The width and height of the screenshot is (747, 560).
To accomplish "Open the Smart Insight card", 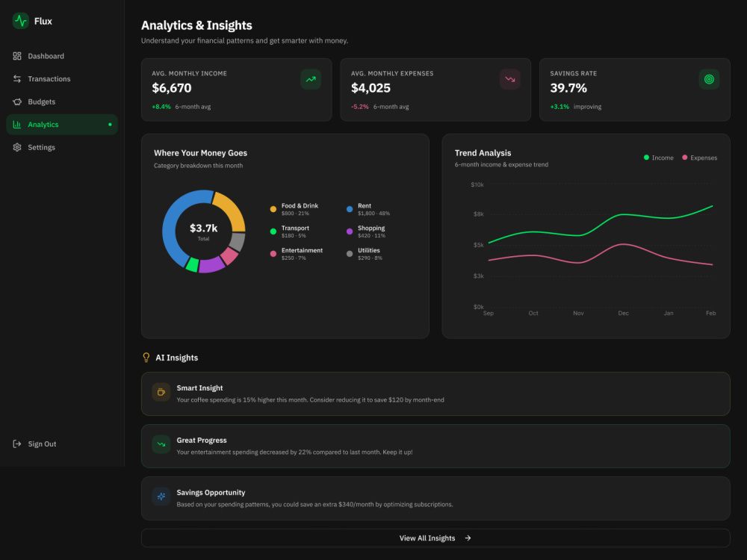I will [x=436, y=393].
